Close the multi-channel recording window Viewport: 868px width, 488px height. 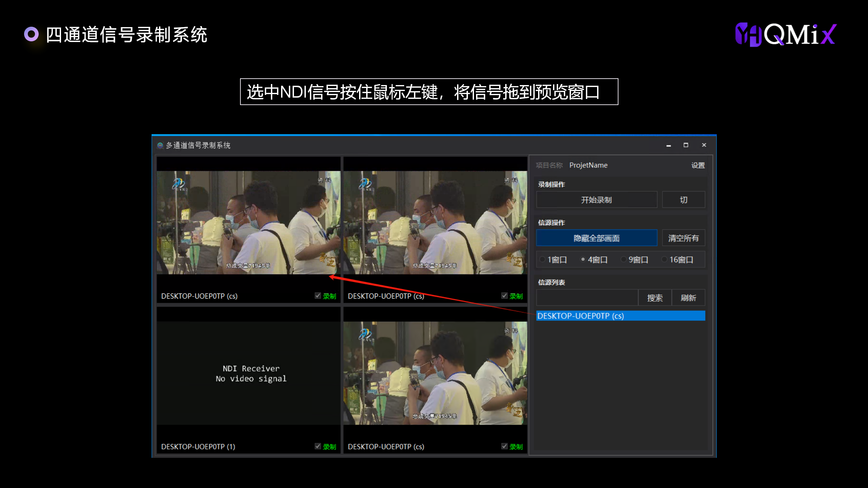(704, 145)
